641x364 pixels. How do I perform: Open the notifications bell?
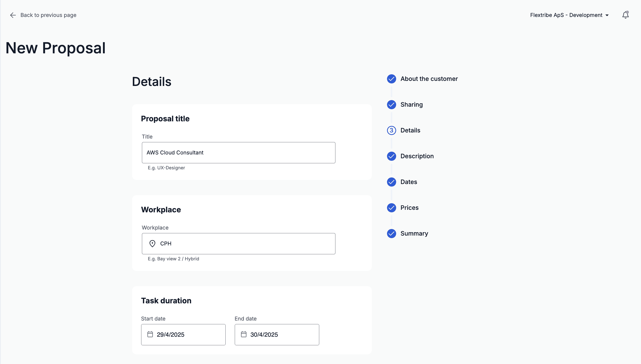[x=625, y=15]
